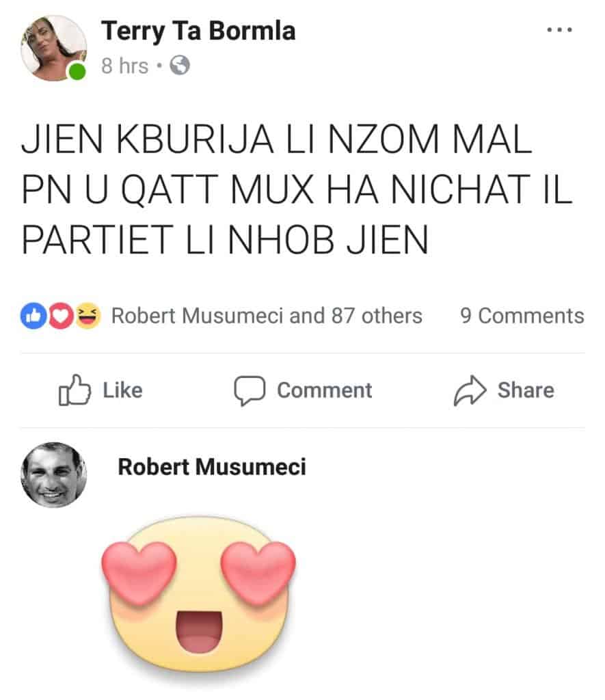Open the 9 Comments link
This screenshot has width=605, height=700.
[522, 316]
